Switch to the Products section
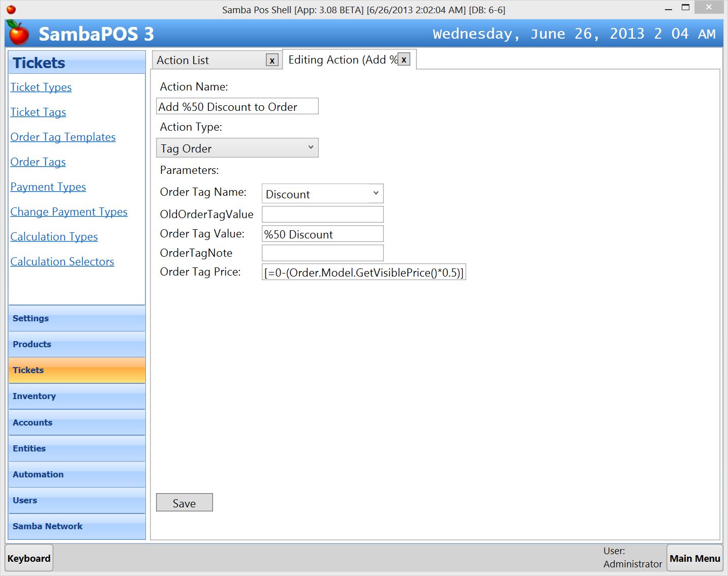 [77, 344]
